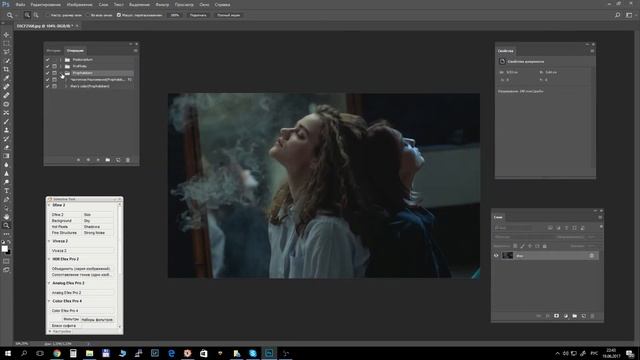
Task: Open Actions panel flyout menu icon
Action: 136,51
